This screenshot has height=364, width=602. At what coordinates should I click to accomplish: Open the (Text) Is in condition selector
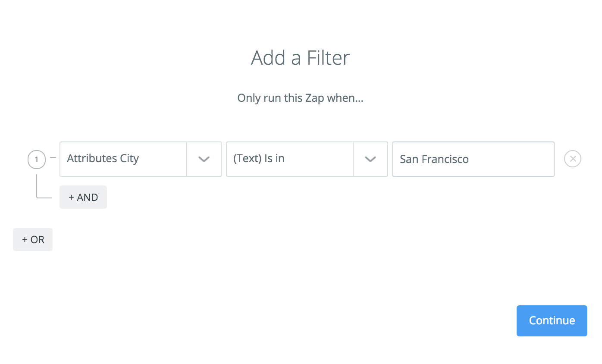coord(307,159)
